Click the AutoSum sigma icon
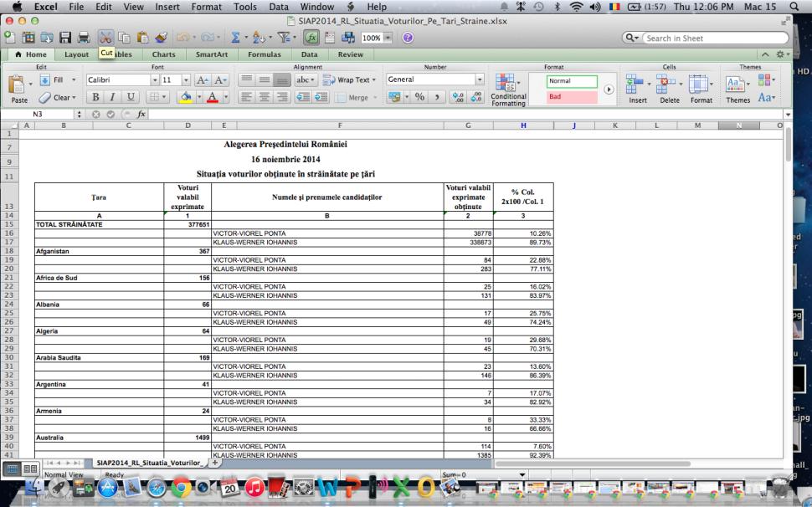 (x=239, y=38)
